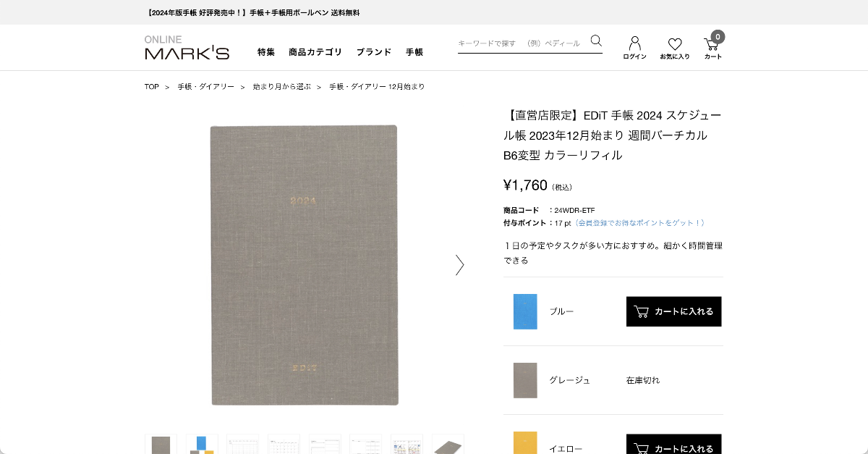Select the greige color swatch
The height and width of the screenshot is (454, 868).
(525, 380)
